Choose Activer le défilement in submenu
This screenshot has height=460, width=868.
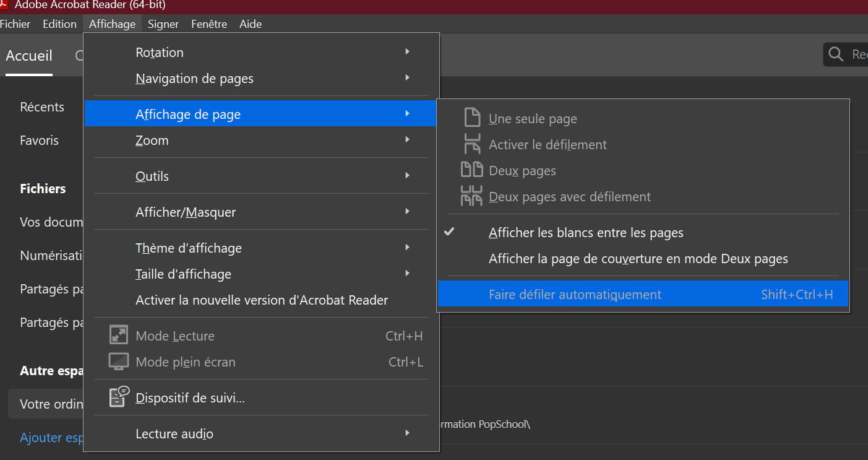pyautogui.click(x=643, y=145)
